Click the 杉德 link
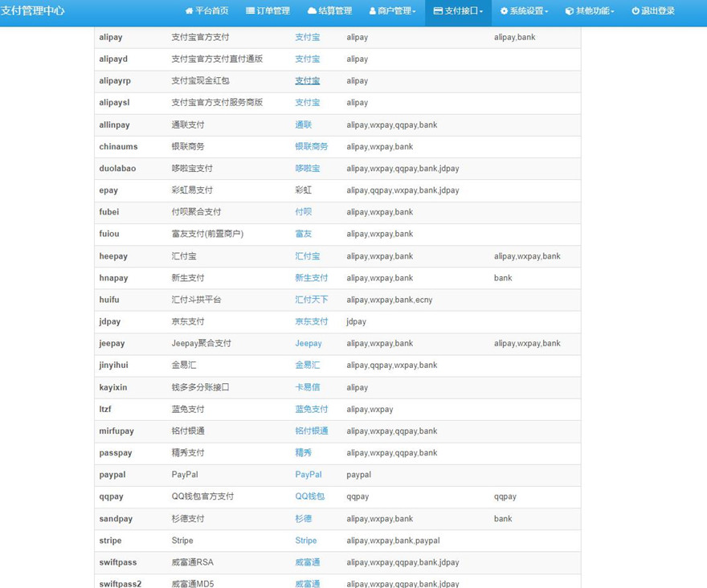Image resolution: width=707 pixels, height=588 pixels. pyautogui.click(x=304, y=519)
